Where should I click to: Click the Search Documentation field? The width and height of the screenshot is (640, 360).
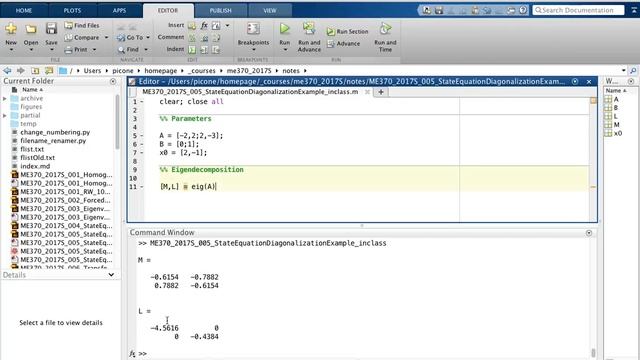578,10
